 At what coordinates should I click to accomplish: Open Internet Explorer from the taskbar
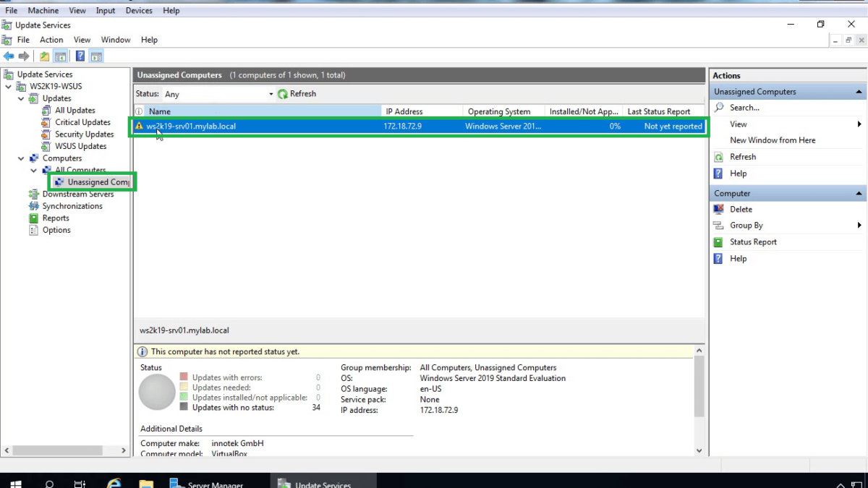pos(114,484)
